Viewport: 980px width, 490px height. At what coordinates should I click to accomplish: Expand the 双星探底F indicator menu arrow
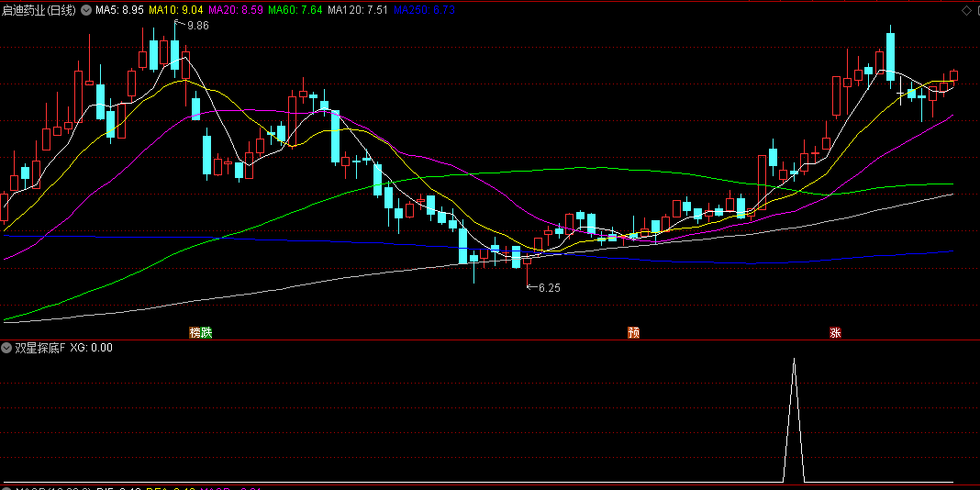click(6, 348)
